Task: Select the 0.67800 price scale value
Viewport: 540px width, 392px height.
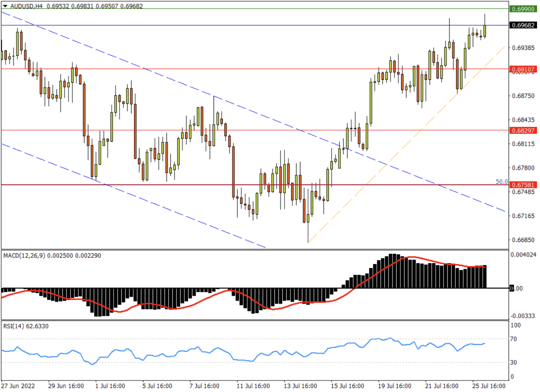Action: point(523,168)
